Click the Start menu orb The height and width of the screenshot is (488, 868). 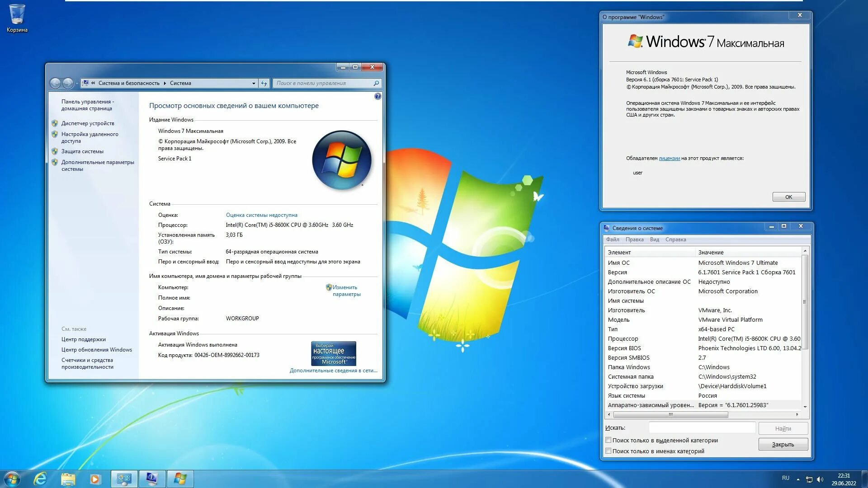tap(12, 479)
